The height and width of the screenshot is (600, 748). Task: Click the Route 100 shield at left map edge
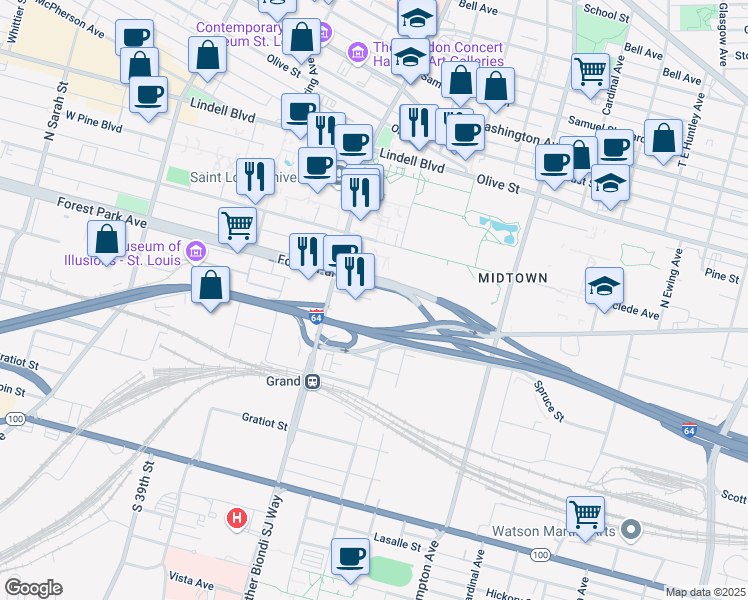pos(15,419)
